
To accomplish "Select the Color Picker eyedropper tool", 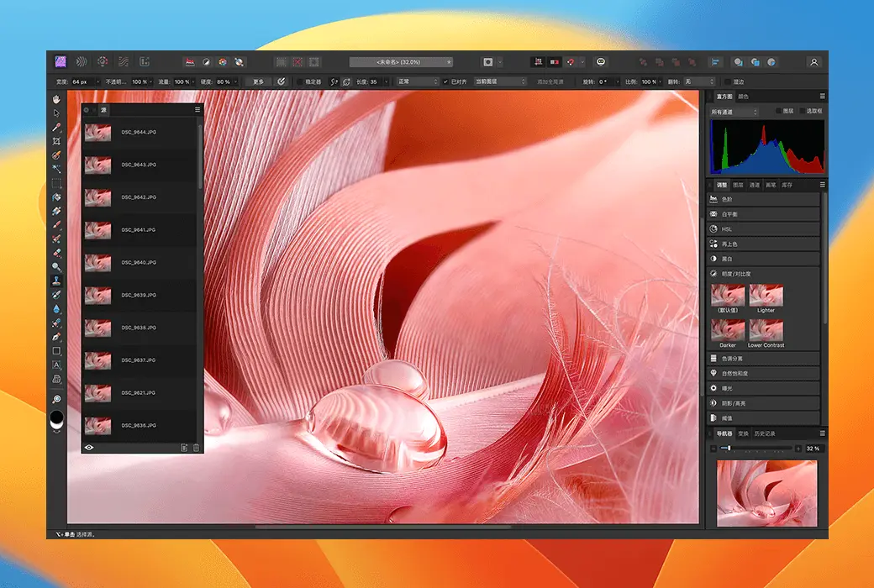I will coord(56,128).
